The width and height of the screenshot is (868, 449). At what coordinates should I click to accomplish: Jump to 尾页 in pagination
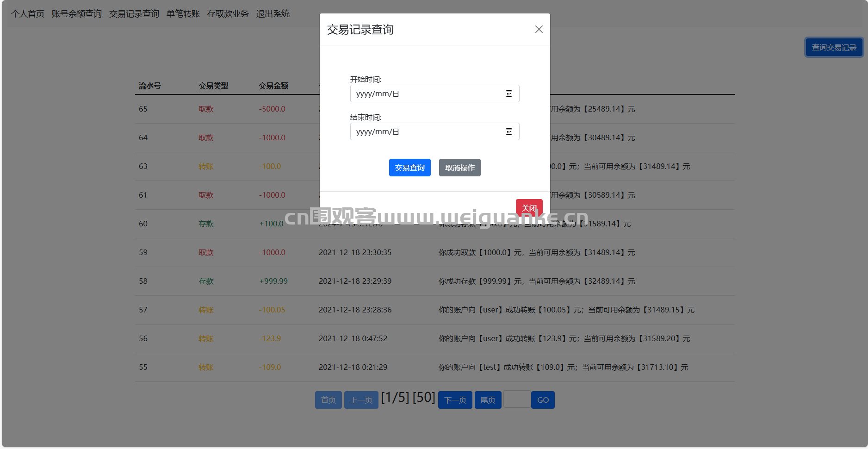(488, 400)
